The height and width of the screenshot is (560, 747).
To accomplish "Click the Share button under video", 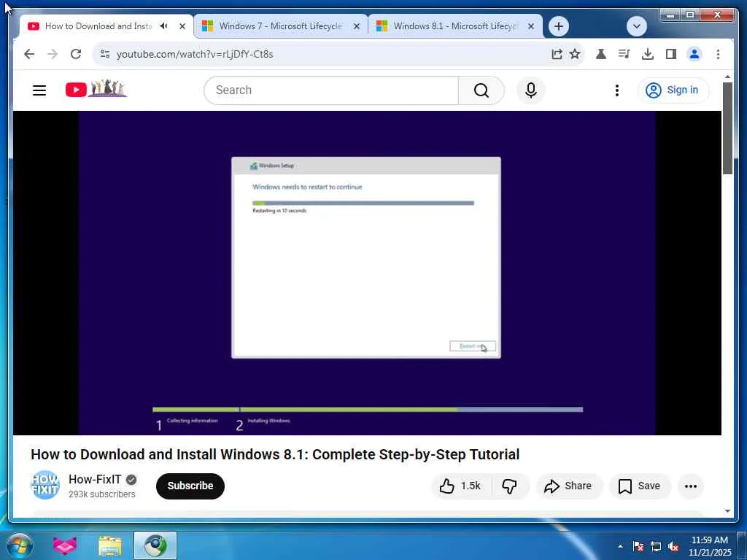I will (569, 486).
